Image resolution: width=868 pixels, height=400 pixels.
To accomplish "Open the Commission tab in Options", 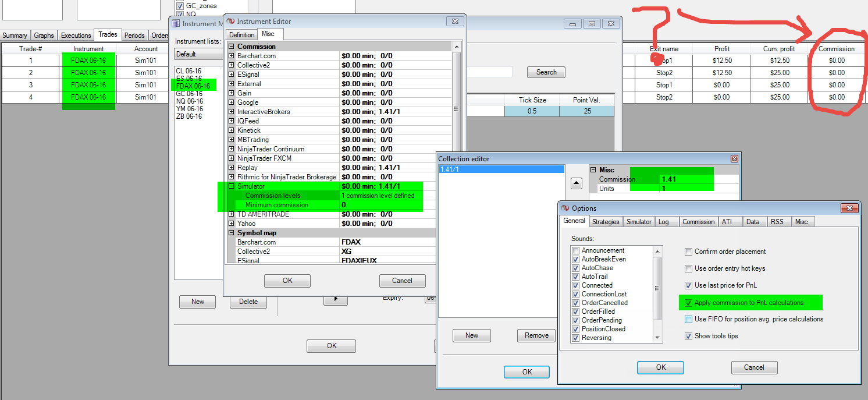I will point(699,222).
